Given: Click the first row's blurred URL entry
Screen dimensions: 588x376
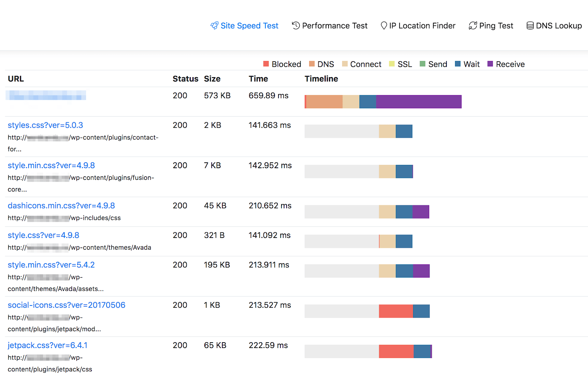Looking at the screenshot, I should click(x=46, y=95).
